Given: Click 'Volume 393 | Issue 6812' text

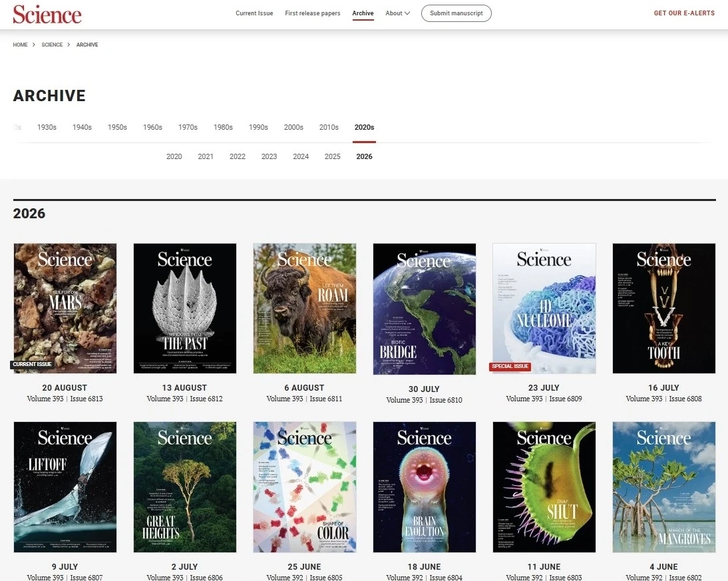Looking at the screenshot, I should (x=184, y=399).
